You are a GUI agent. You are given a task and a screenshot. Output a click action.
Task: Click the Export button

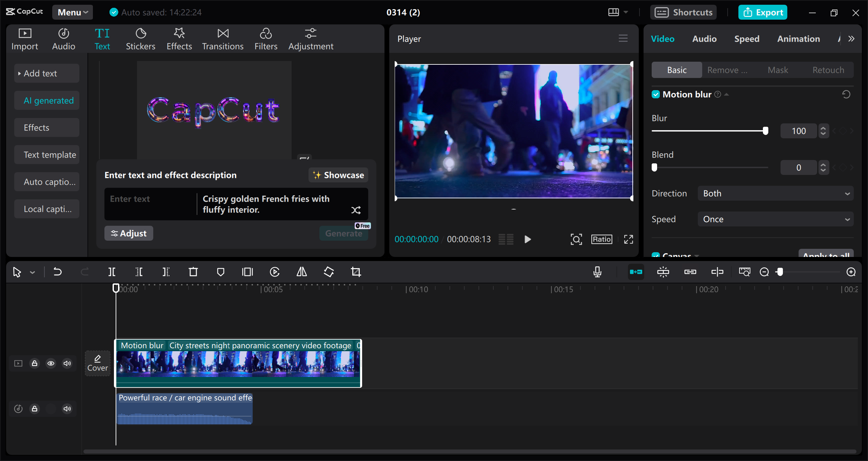pyautogui.click(x=763, y=12)
